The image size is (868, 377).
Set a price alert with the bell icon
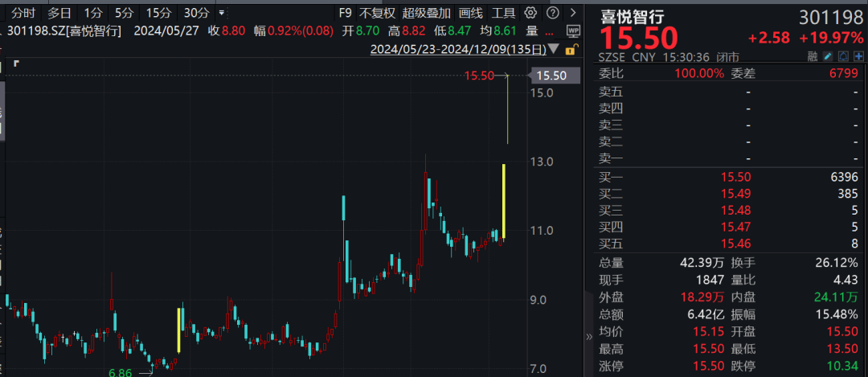tap(843, 56)
